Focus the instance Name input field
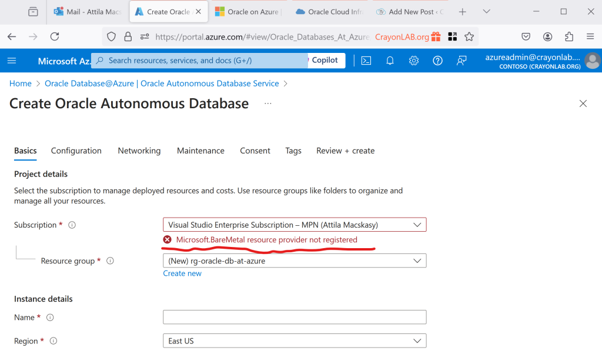The width and height of the screenshot is (602, 364). (294, 318)
